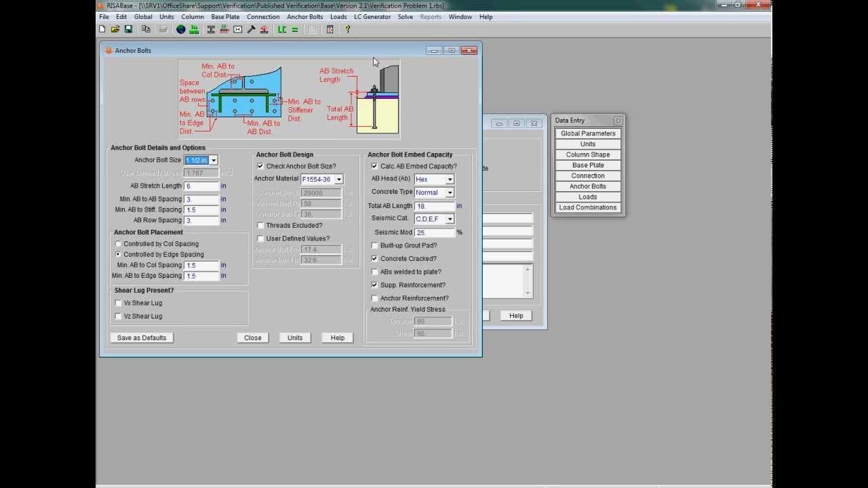Click the Min. AB to AB Spacing field

[201, 199]
